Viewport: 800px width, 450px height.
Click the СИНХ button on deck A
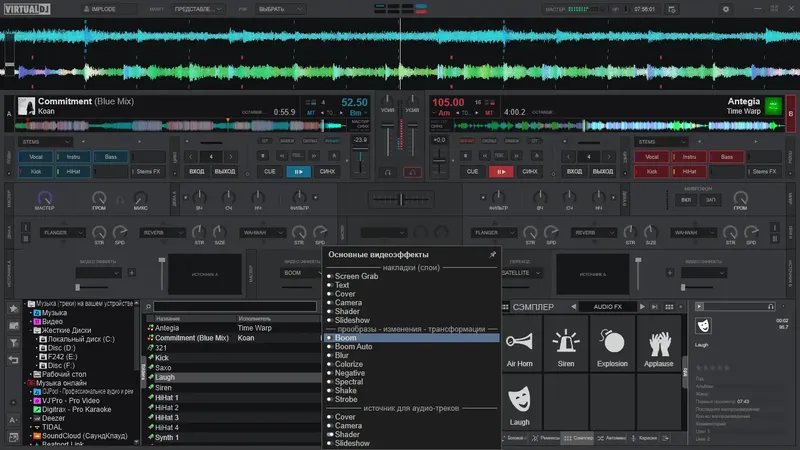click(x=327, y=171)
